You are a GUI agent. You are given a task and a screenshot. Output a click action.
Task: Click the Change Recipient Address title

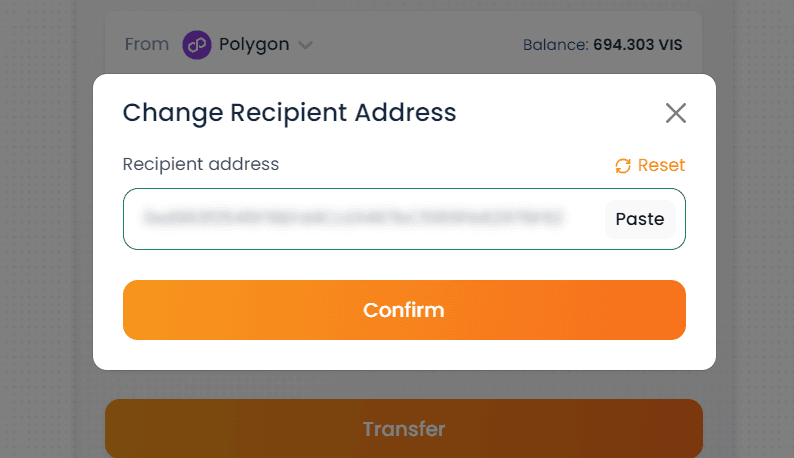pos(289,112)
